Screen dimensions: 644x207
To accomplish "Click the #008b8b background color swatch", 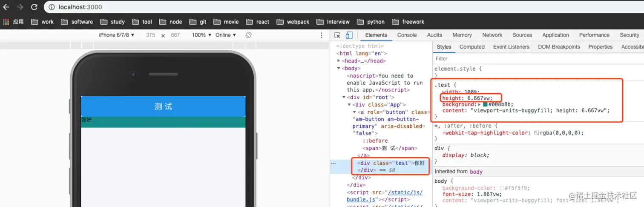I will [x=485, y=104].
